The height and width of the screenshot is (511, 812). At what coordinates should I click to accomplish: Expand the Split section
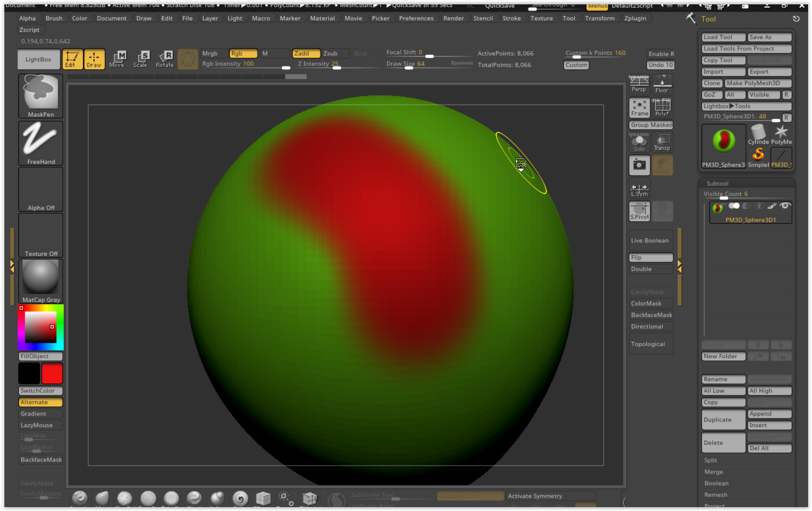click(x=711, y=460)
